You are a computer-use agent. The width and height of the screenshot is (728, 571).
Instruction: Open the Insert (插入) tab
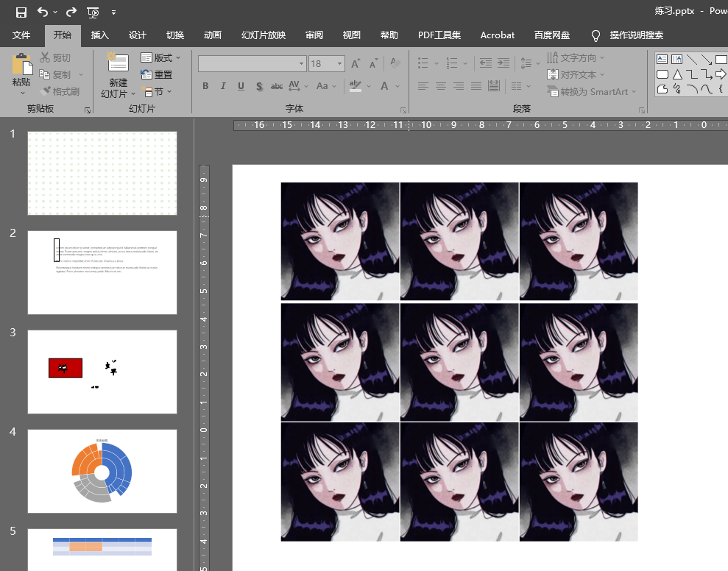(99, 35)
